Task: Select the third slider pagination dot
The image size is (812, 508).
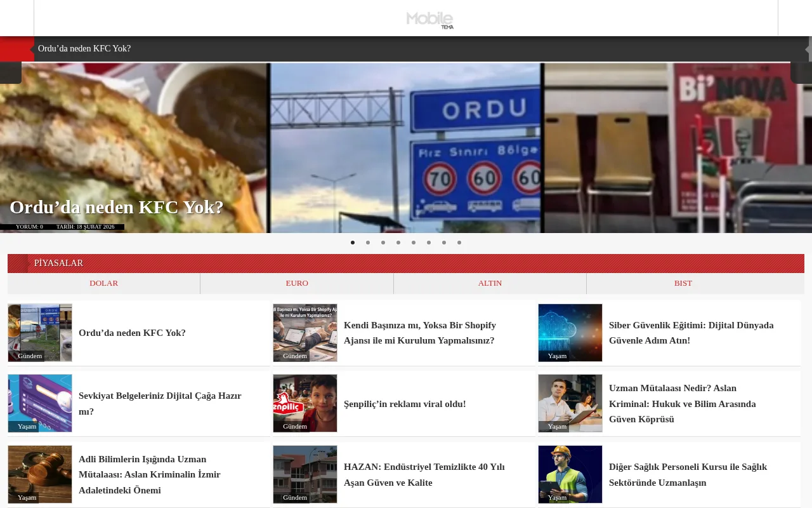Action: point(383,243)
